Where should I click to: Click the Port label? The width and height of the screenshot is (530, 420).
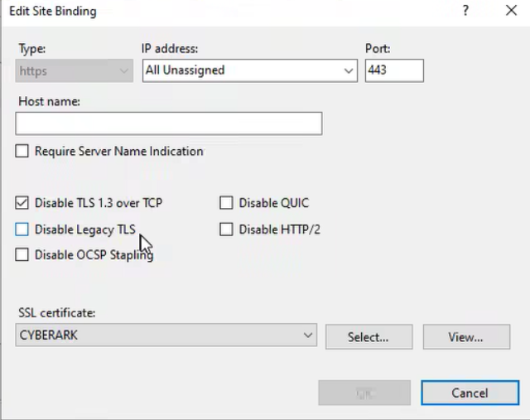click(x=378, y=49)
